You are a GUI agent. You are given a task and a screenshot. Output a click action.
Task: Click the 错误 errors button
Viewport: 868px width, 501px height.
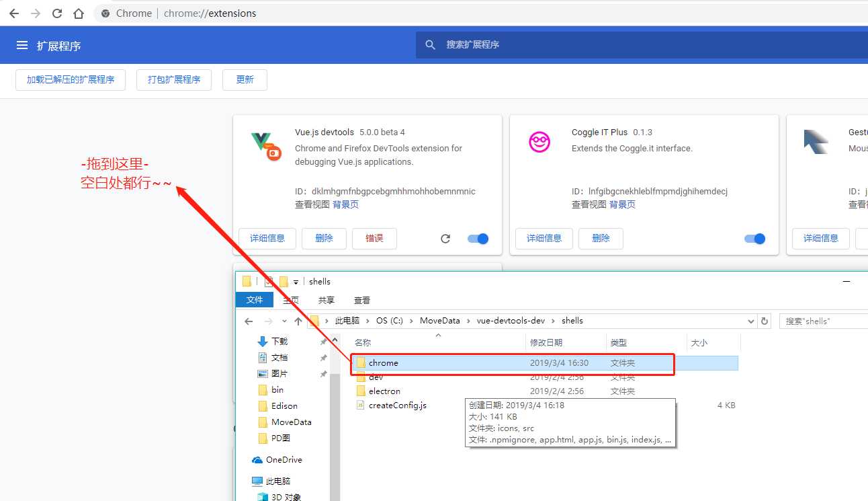click(x=374, y=239)
